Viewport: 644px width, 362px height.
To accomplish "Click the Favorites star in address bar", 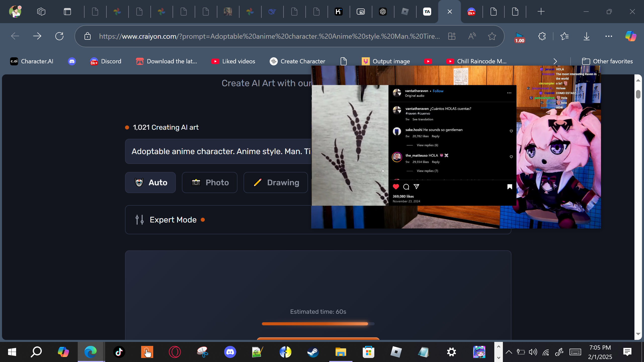I will pyautogui.click(x=492, y=36).
